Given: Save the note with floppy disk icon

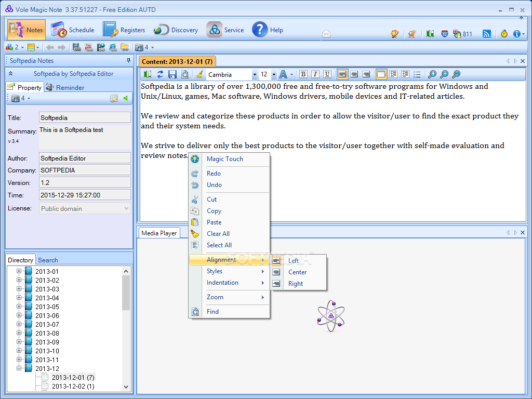Looking at the screenshot, I should coord(172,74).
